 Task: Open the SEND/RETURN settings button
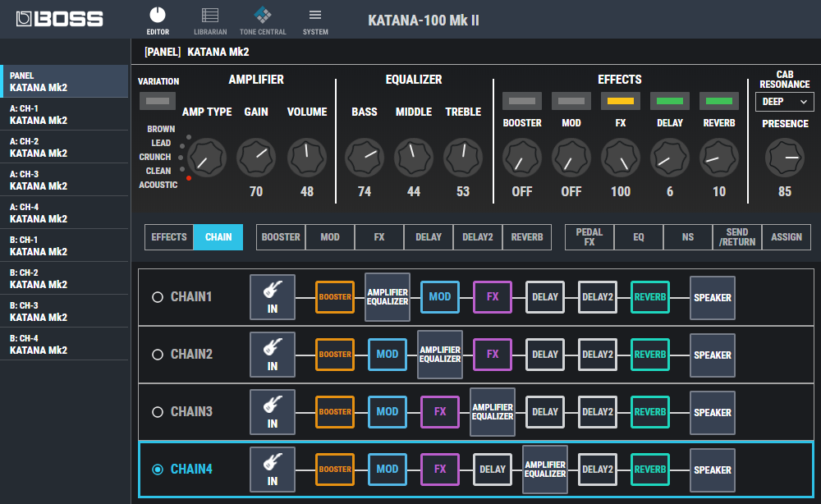[736, 237]
